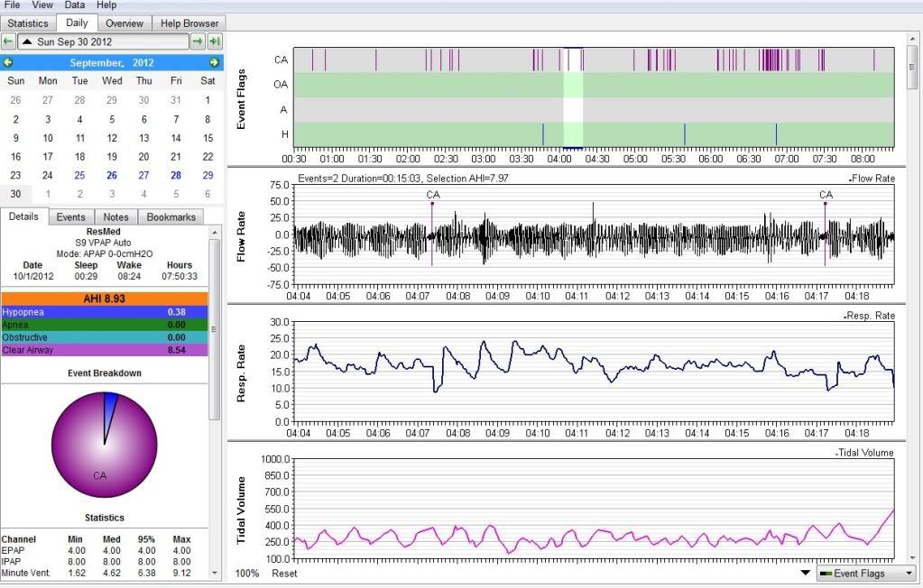Click the Obstructive teal index row

(x=104, y=337)
